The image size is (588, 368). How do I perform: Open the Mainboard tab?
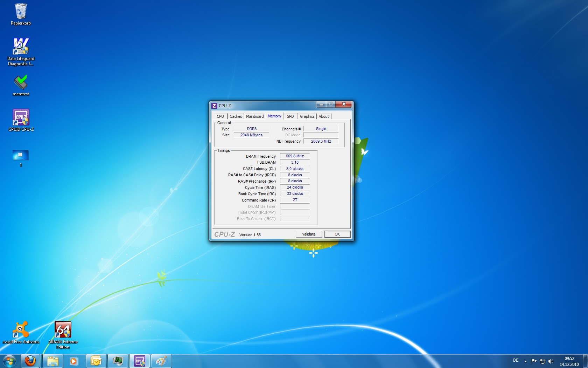(255, 116)
